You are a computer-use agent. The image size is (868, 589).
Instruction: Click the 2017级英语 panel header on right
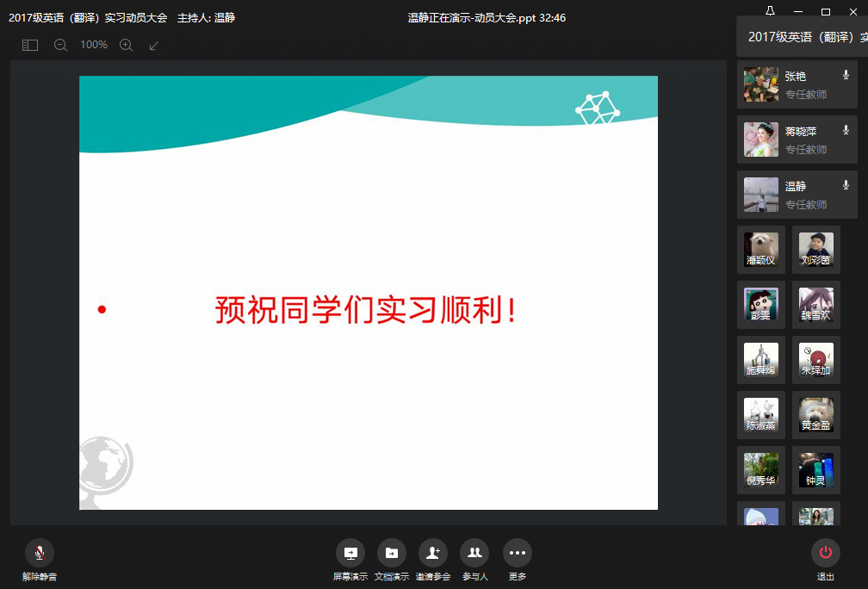coord(803,37)
